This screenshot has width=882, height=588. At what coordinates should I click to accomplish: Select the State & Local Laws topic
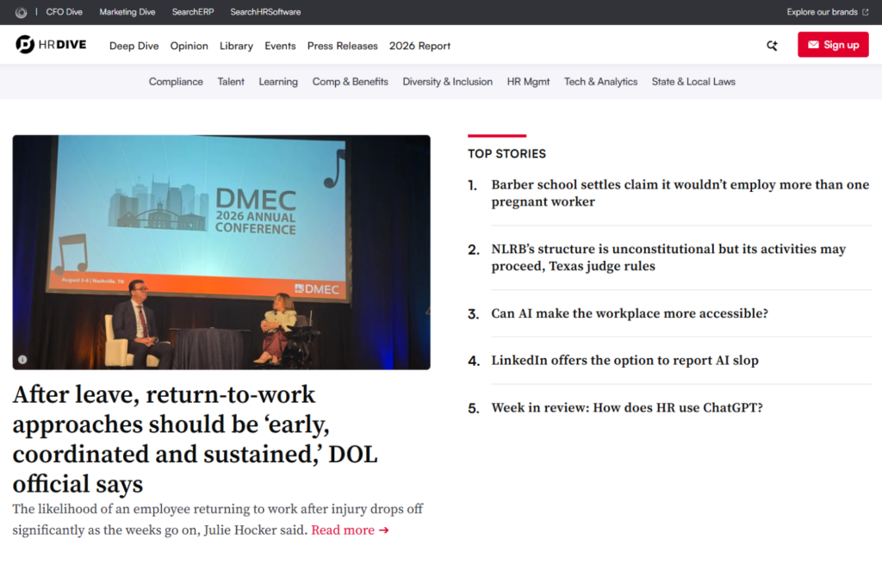tap(693, 82)
